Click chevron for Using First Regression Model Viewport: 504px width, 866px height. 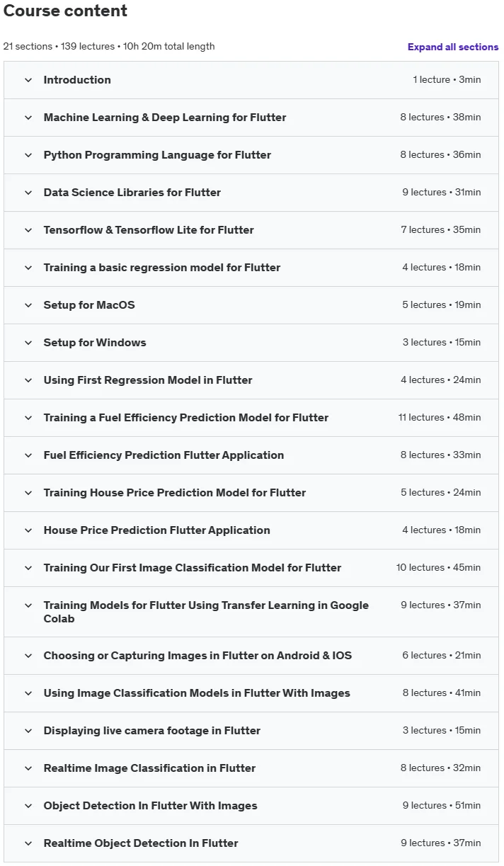(x=28, y=380)
